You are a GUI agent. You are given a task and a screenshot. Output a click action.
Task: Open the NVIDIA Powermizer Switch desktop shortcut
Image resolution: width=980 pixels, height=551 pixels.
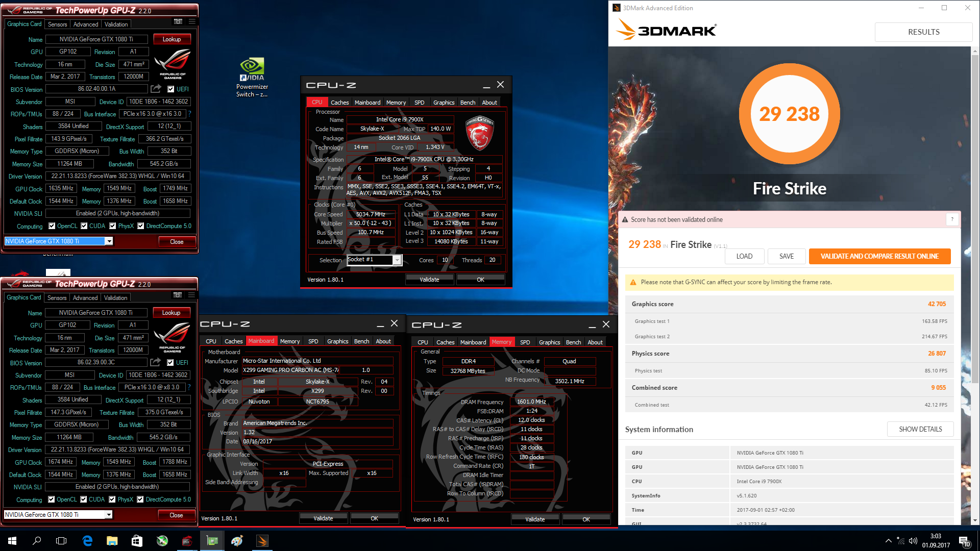[252, 78]
